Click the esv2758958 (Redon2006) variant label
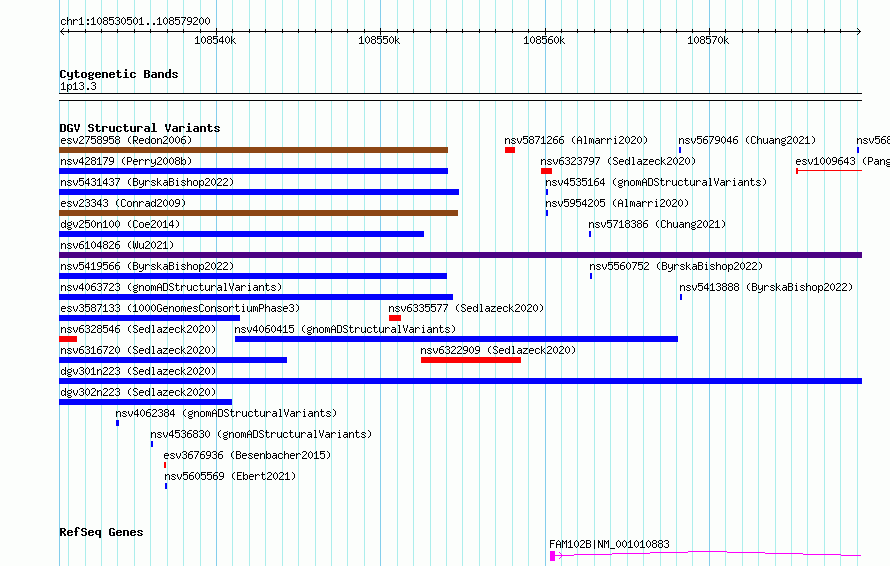 pyautogui.click(x=126, y=140)
